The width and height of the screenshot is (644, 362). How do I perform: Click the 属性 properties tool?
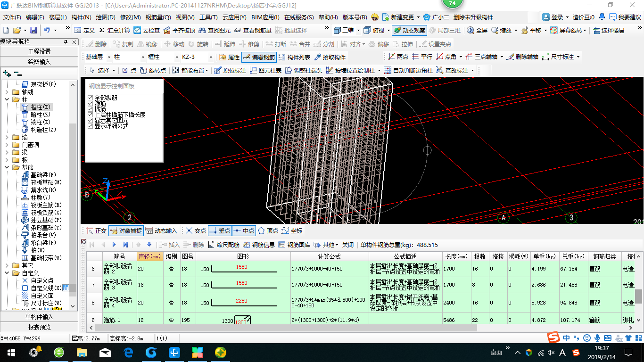click(x=230, y=57)
